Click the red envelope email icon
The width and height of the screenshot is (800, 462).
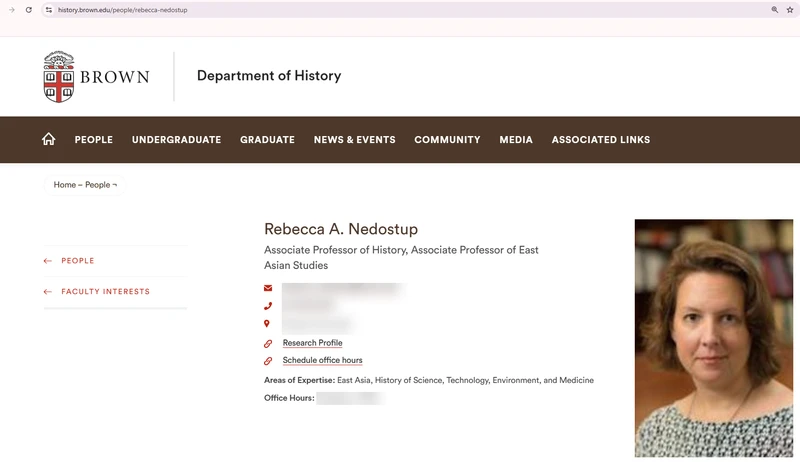268,288
